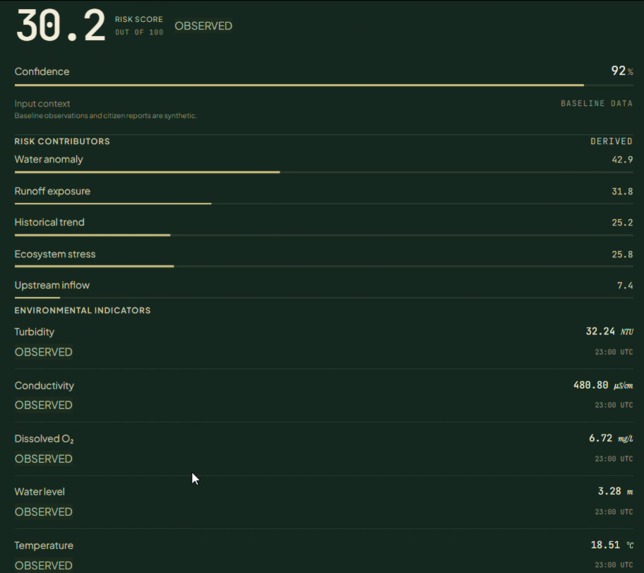
Task: Click the 32.24 NTU turbidity reading
Action: coord(610,331)
